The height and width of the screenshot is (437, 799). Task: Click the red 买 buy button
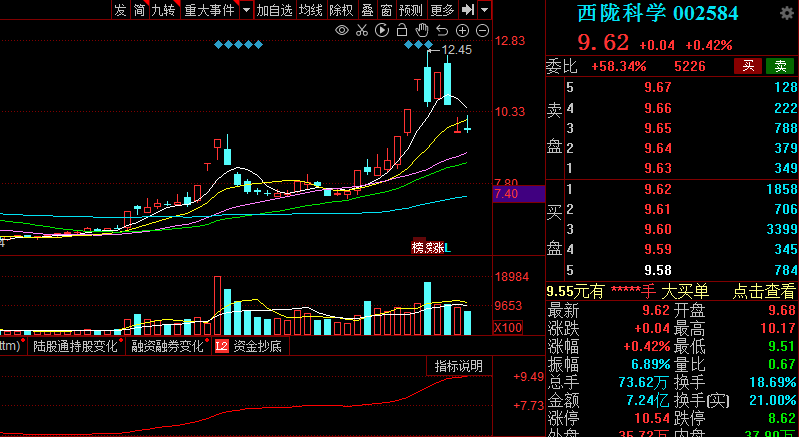point(748,66)
